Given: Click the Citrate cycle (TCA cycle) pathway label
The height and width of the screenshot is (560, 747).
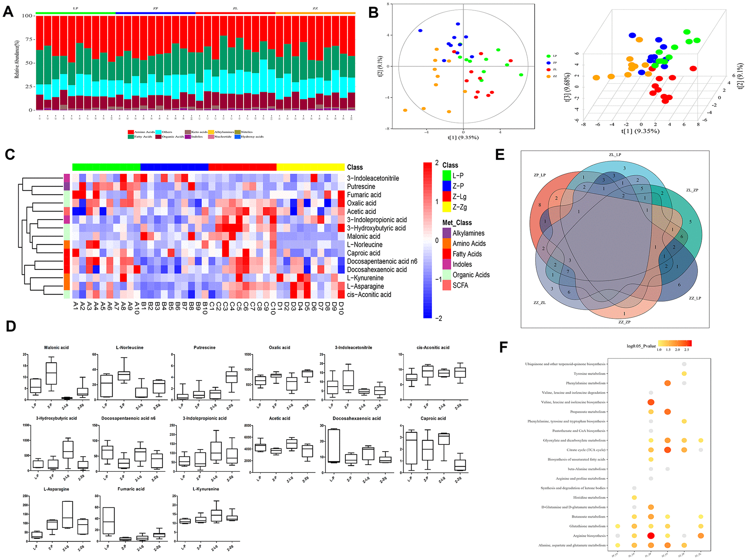Looking at the screenshot, I should [x=586, y=450].
